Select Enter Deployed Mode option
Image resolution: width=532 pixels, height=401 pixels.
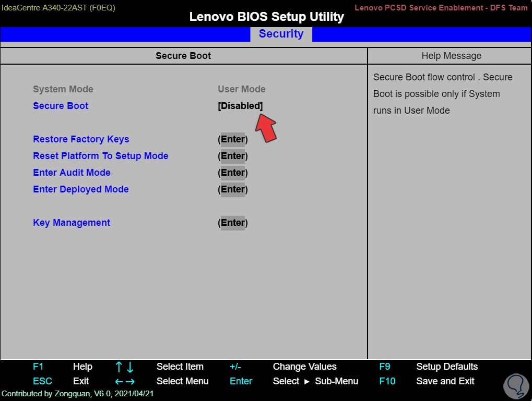81,189
